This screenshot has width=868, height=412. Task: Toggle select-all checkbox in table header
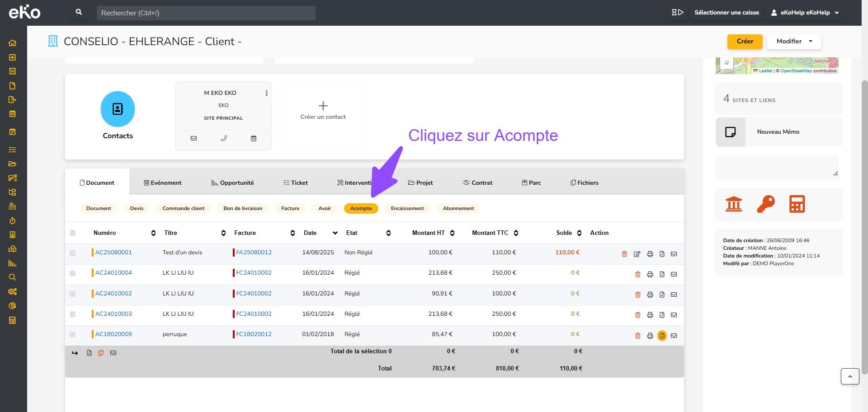pyautogui.click(x=72, y=233)
